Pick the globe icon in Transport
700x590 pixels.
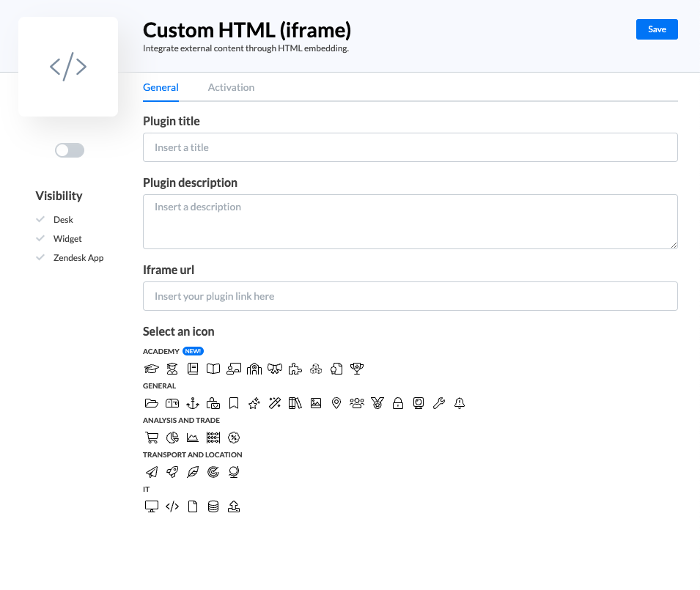[x=234, y=472]
